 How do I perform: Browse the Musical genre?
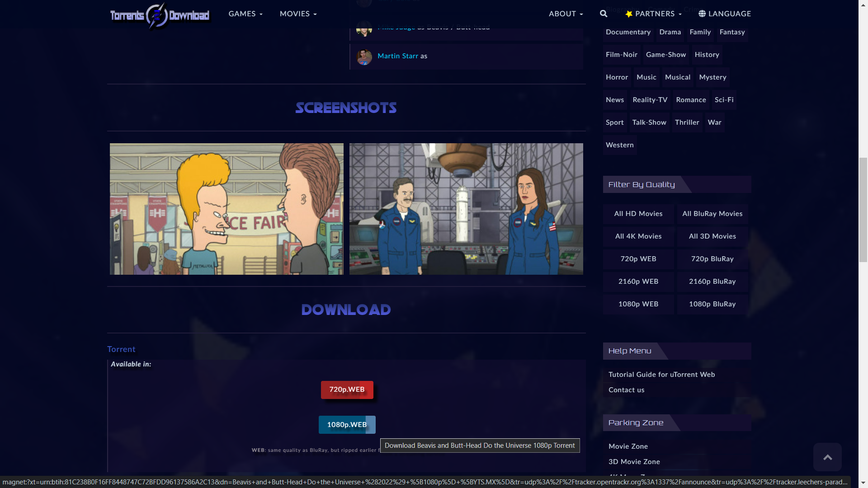[678, 77]
